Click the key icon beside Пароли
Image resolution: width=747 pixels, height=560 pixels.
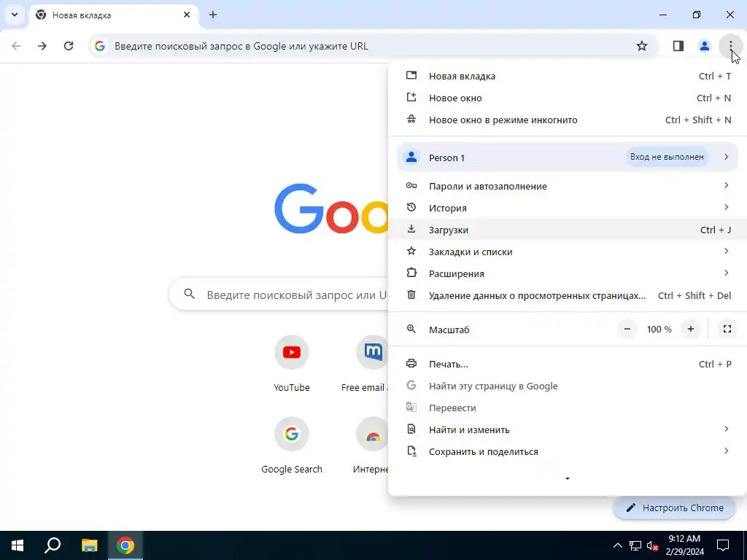411,185
